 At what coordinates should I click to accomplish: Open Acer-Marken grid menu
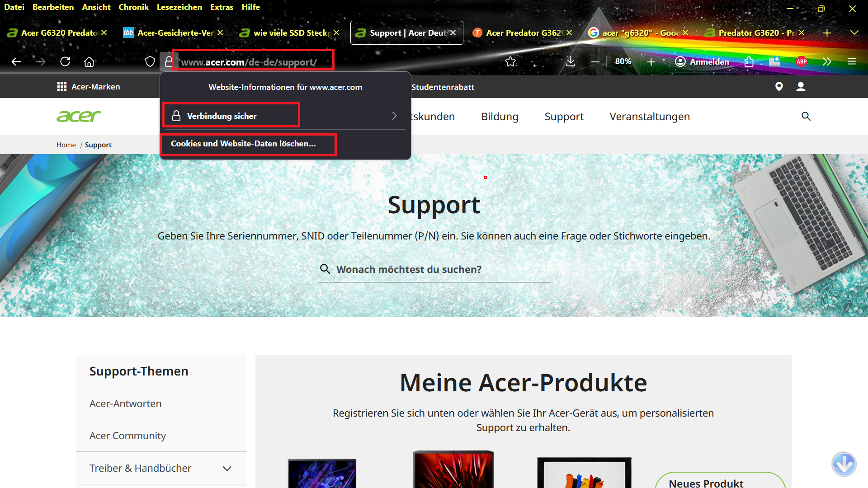89,87
